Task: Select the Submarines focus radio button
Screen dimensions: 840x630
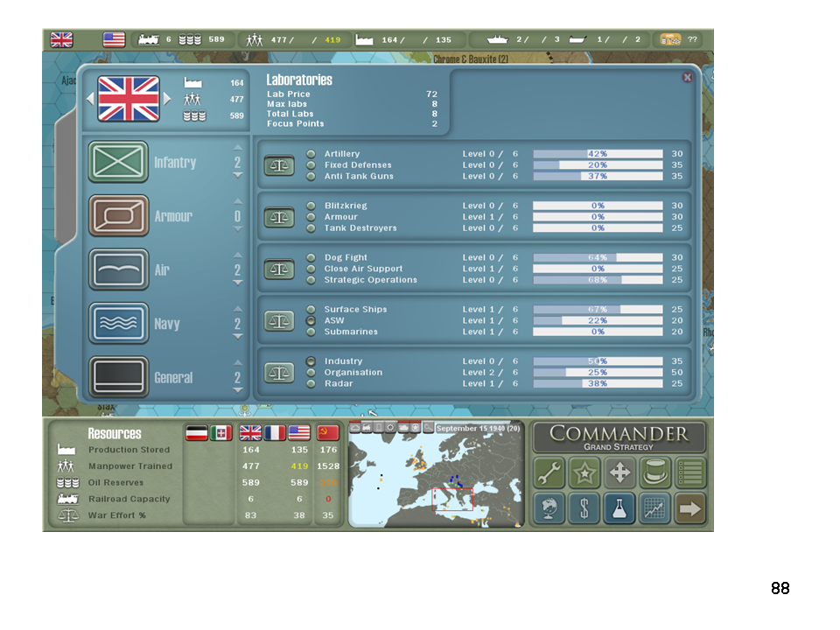Action: [x=311, y=332]
